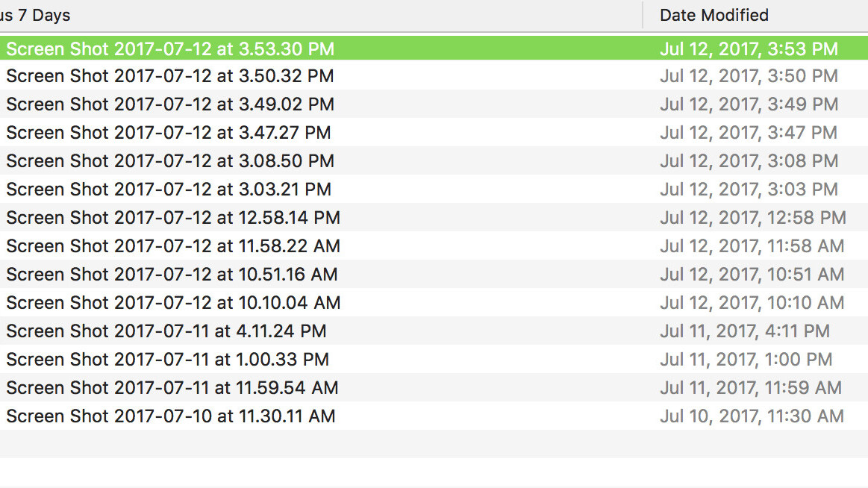Sort files by Date Modified column header
The height and width of the screenshot is (488, 868).
714,15
